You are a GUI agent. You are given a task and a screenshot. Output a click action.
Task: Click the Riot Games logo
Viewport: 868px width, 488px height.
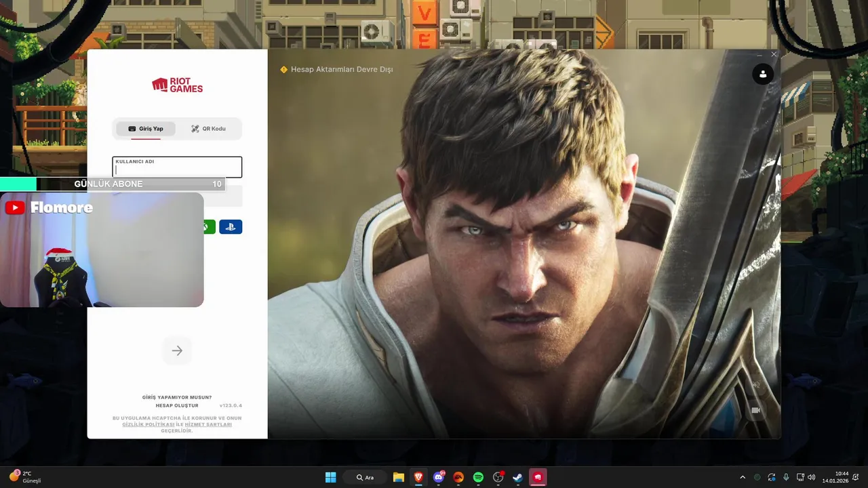[x=177, y=85]
